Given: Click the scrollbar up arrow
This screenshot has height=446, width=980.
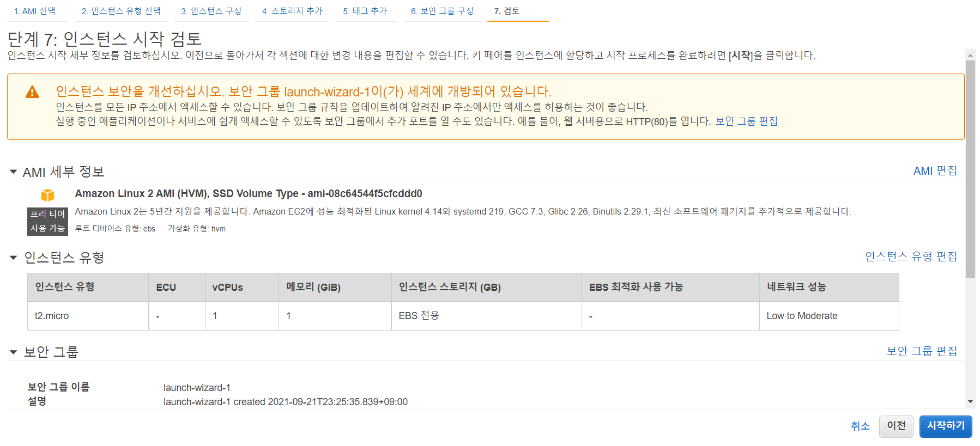Looking at the screenshot, I should pos(970,55).
